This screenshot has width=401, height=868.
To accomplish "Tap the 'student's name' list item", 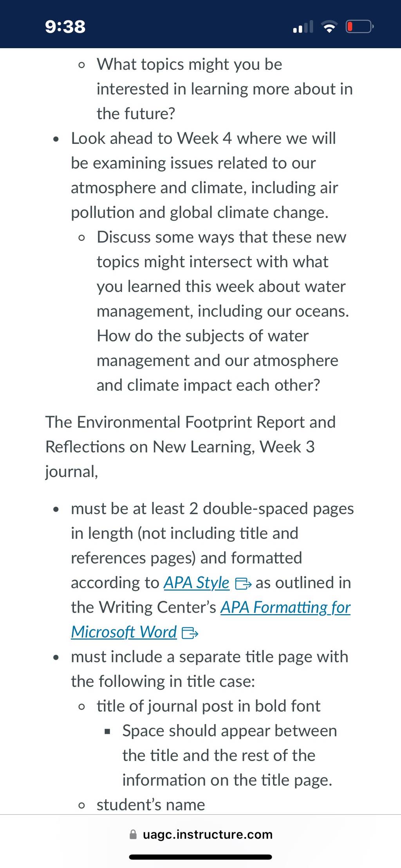I will point(151,805).
